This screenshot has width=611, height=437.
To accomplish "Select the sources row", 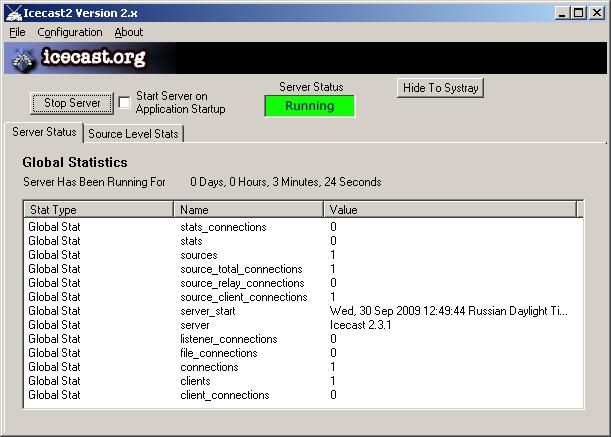I will (303, 255).
